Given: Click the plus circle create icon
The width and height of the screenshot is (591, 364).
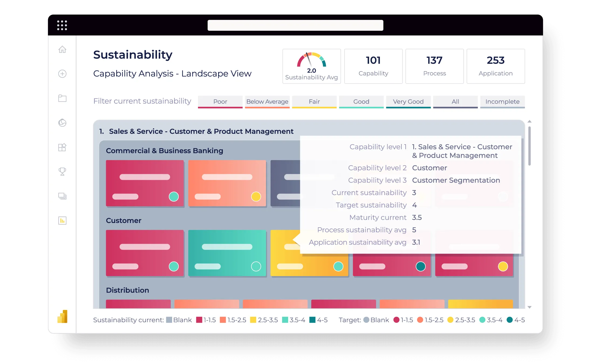Looking at the screenshot, I should coord(62,74).
